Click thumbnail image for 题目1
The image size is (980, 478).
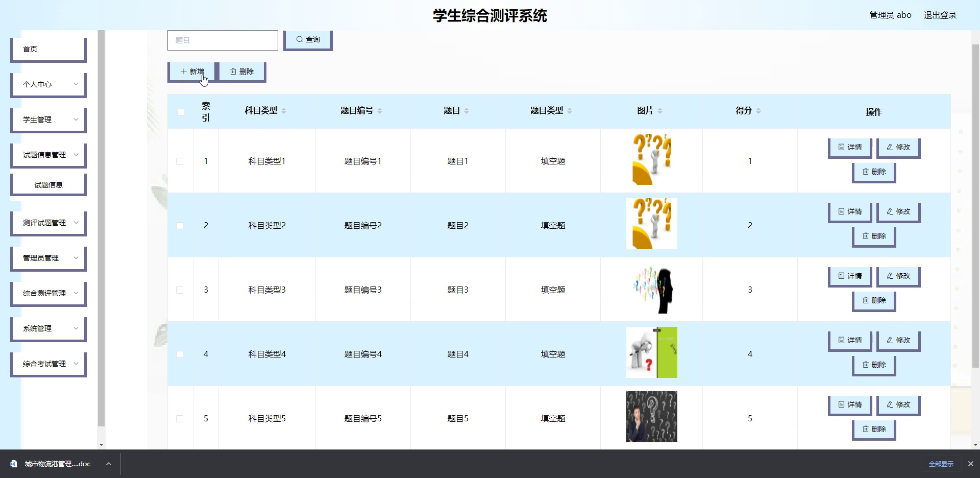click(652, 159)
